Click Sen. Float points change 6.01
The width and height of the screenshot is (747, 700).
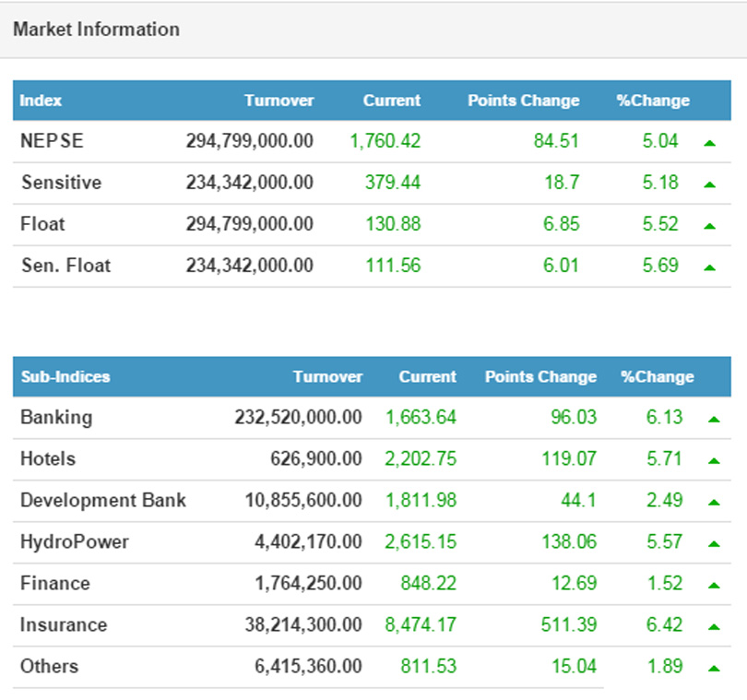click(x=562, y=266)
